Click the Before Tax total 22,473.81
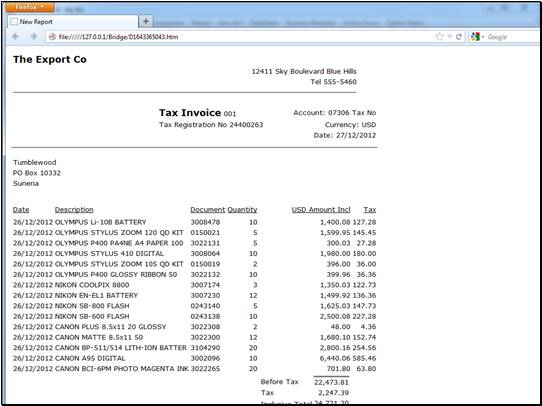 tap(331, 382)
